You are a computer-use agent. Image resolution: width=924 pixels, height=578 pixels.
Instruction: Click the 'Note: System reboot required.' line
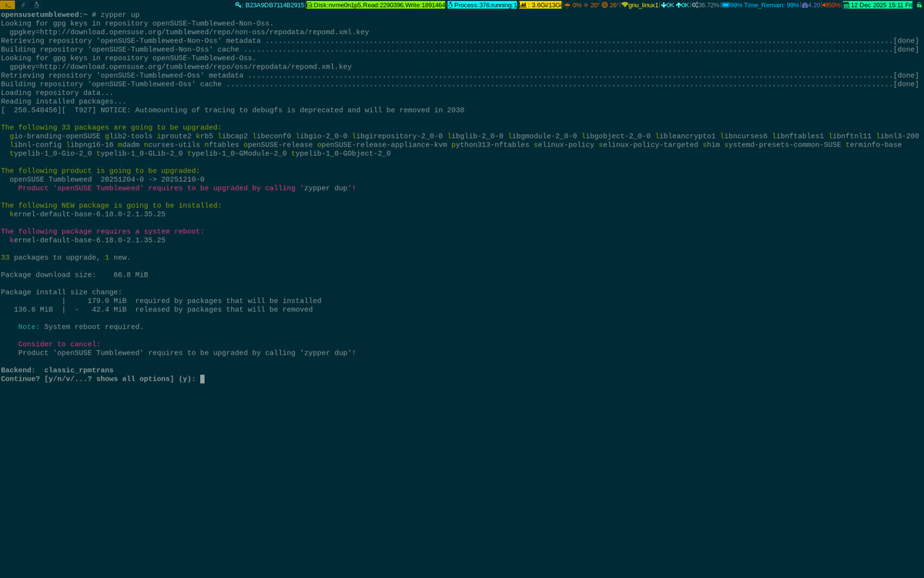pyautogui.click(x=81, y=327)
